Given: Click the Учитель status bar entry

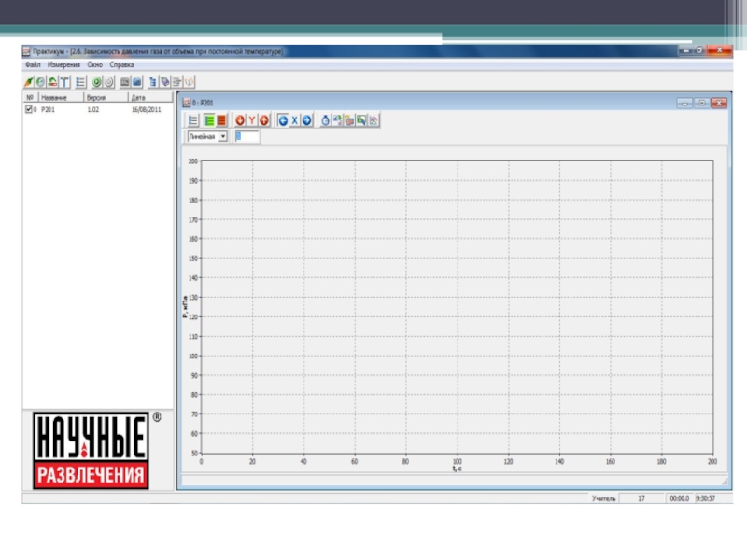Looking at the screenshot, I should click(603, 498).
